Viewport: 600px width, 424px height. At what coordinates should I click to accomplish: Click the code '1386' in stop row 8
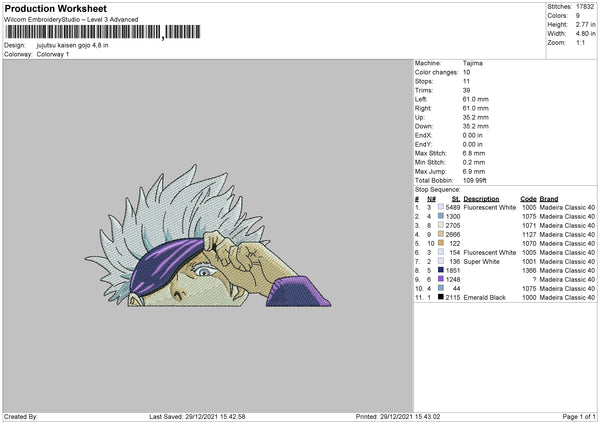coord(529,270)
